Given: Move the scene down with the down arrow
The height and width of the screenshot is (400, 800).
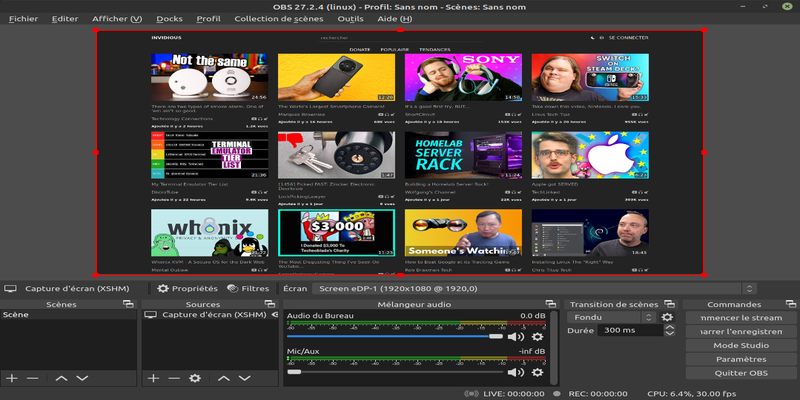Looking at the screenshot, I should pos(82,378).
